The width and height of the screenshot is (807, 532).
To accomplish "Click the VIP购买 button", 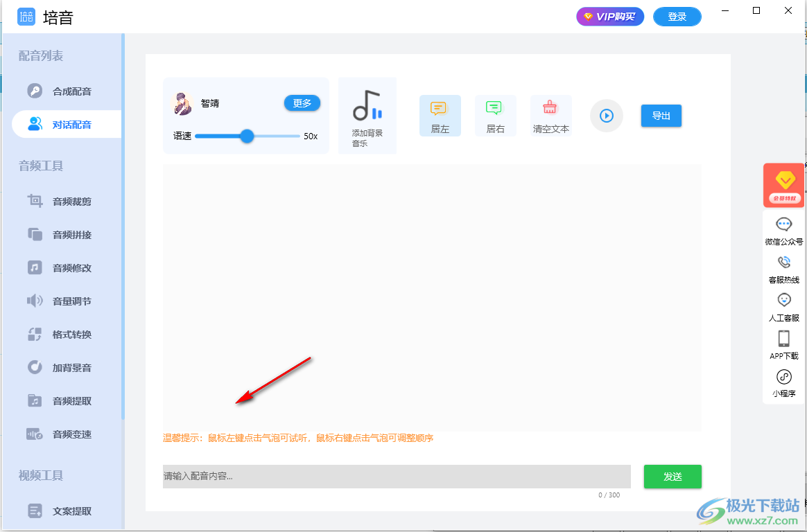I will tap(610, 17).
